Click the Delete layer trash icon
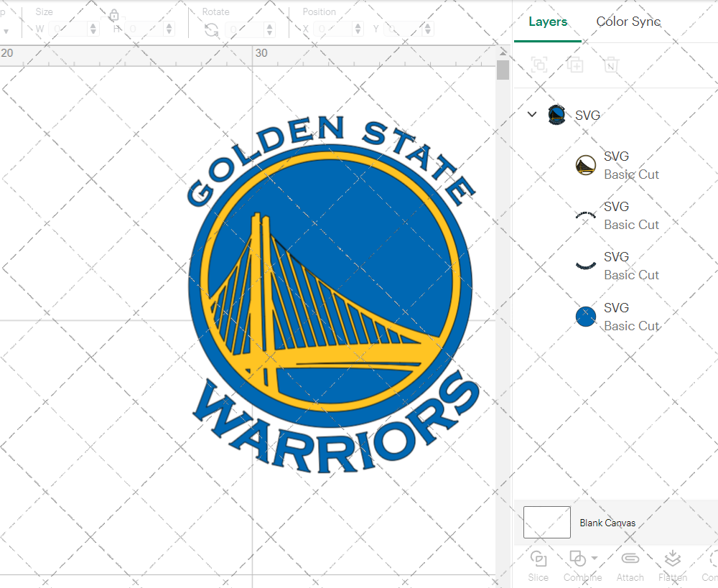Viewport: 718px width, 588px height. point(611,65)
